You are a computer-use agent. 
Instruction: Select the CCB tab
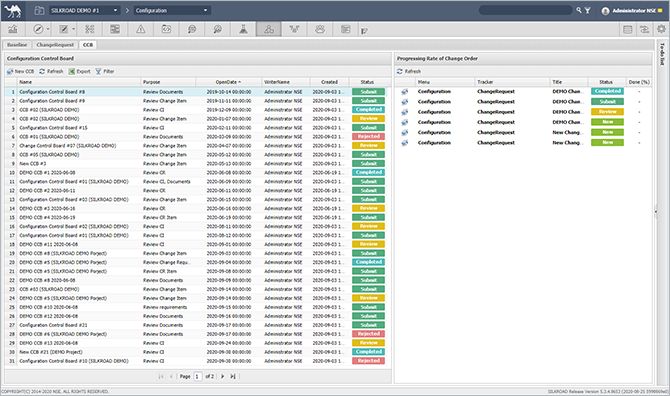tap(88, 45)
